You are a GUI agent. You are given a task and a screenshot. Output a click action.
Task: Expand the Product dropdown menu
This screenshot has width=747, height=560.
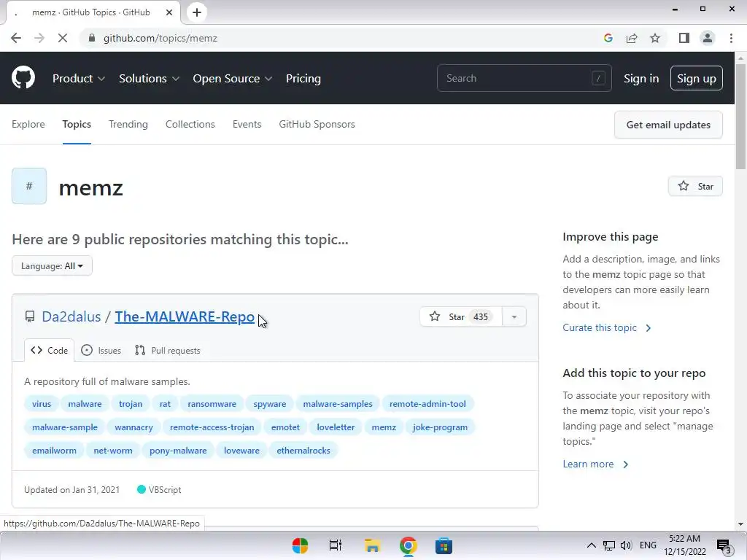[79, 78]
